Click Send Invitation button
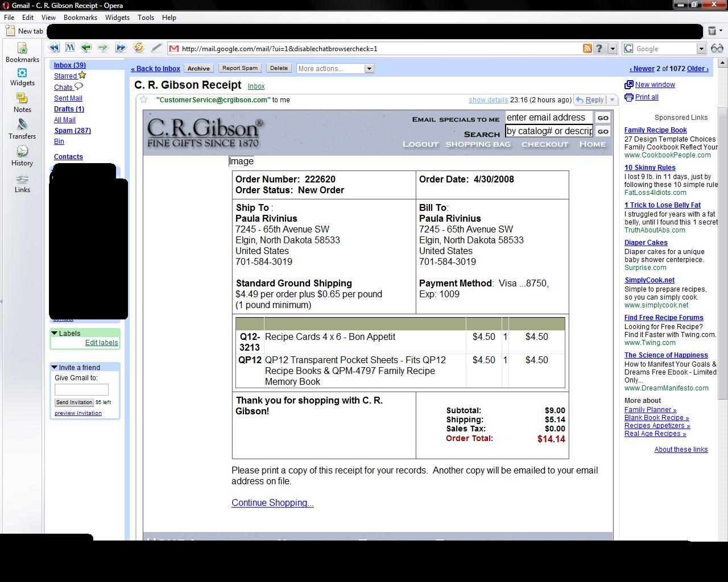 coord(74,402)
